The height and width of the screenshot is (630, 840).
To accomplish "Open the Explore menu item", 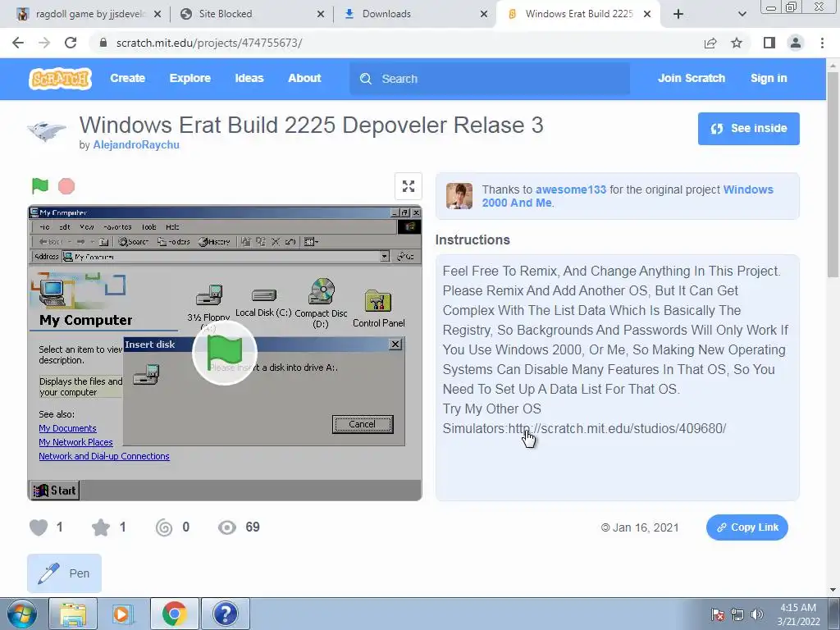I will tap(190, 78).
